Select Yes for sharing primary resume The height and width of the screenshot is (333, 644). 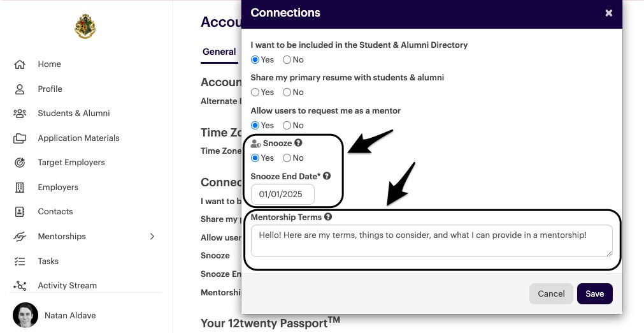tap(255, 93)
